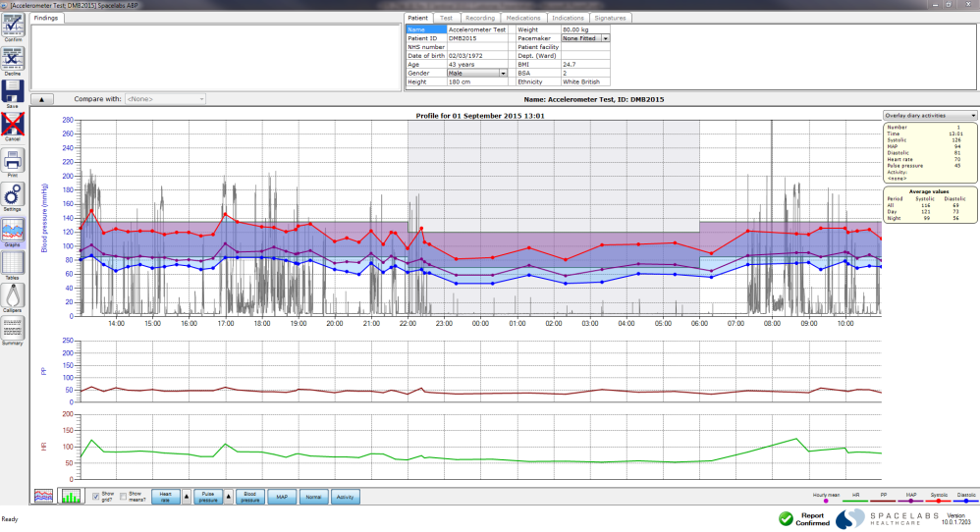Uncheck the Show grid checkbox
The height and width of the screenshot is (532, 980).
click(95, 497)
